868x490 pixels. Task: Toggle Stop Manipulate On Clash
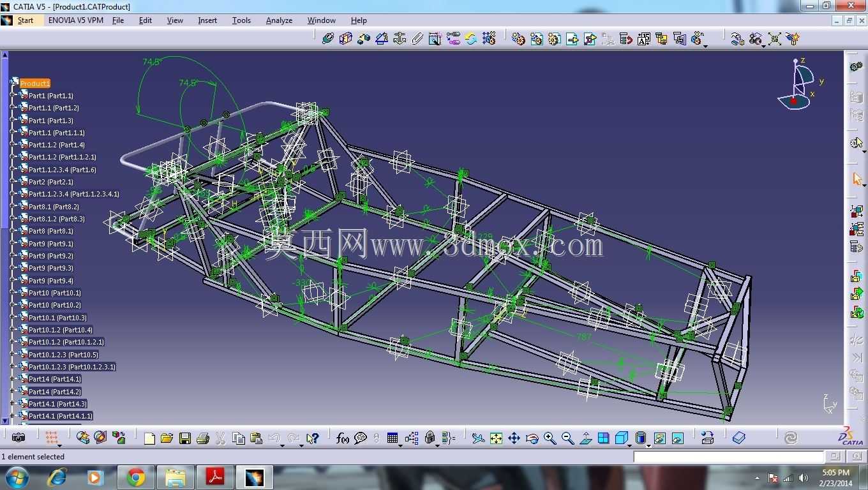pos(792,39)
